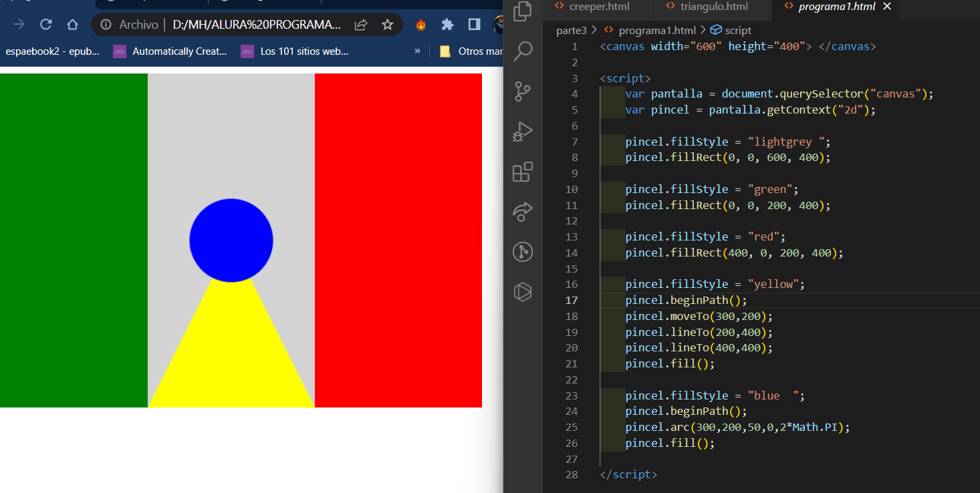980x493 pixels.
Task: Click the browser address bar URL
Action: [257, 25]
